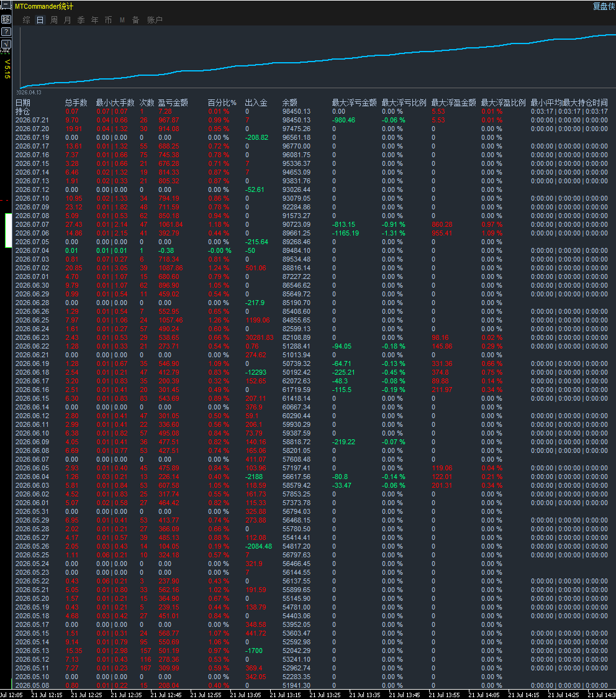Show the 年 yearly statistics tab
Image resolution: width=616 pixels, height=699 pixels.
point(95,20)
